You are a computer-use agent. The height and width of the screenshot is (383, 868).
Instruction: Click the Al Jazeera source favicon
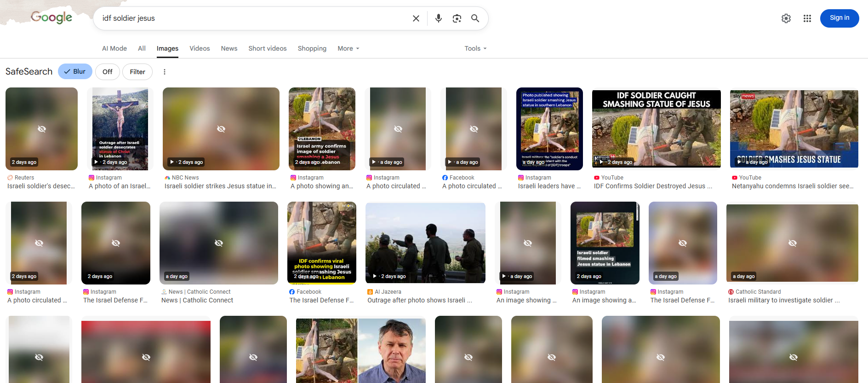[370, 292]
